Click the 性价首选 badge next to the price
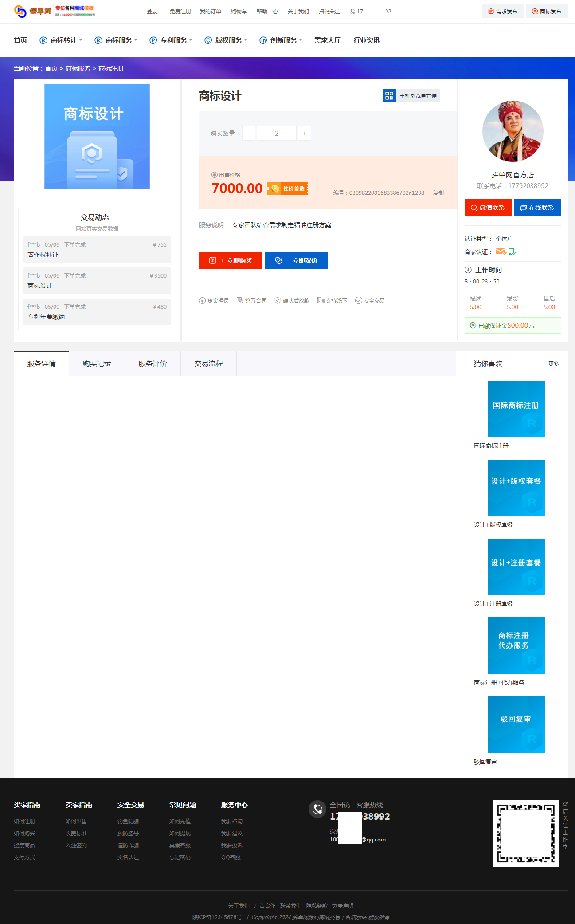This screenshot has height=924, width=575. (288, 189)
